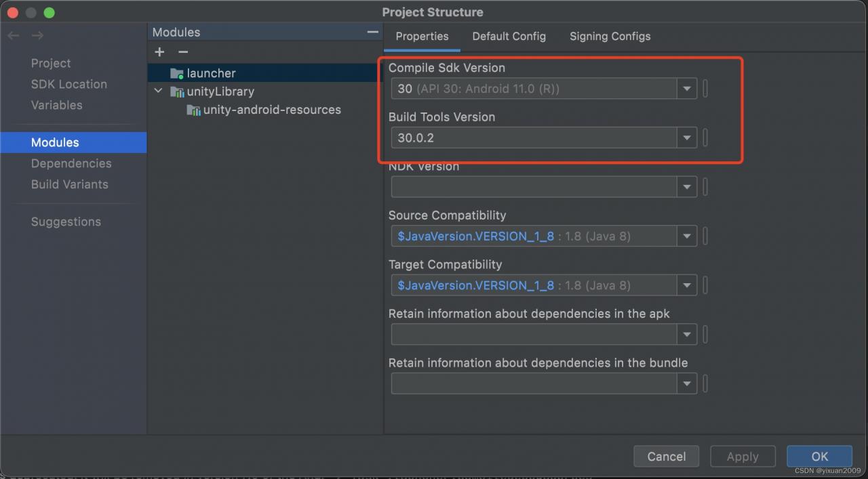This screenshot has height=479, width=868.
Task: Click the Build Tools Version text field
Action: click(534, 138)
